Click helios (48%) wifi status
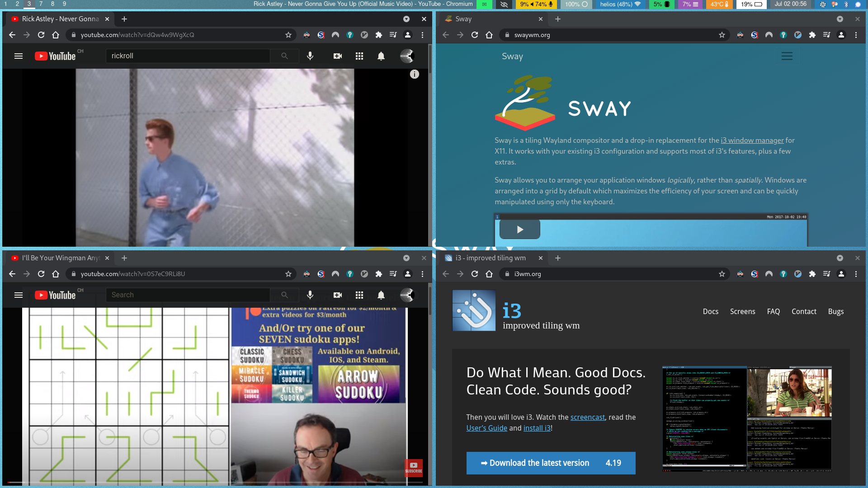This screenshot has height=488, width=868. pyautogui.click(x=620, y=4)
